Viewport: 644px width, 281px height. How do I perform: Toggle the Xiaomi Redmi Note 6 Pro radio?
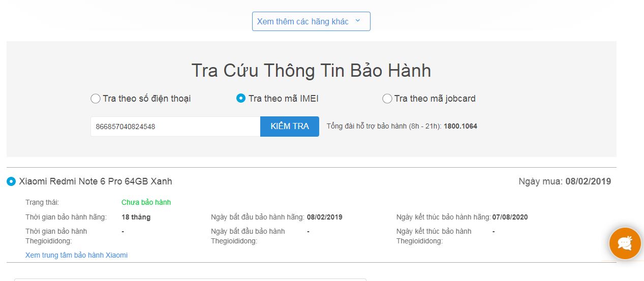click(x=11, y=181)
